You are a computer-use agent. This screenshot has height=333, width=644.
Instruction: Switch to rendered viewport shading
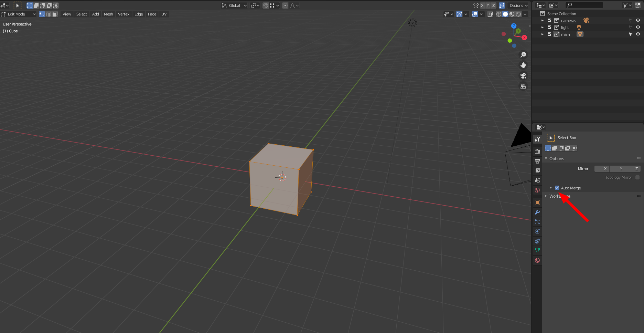[x=518, y=14]
